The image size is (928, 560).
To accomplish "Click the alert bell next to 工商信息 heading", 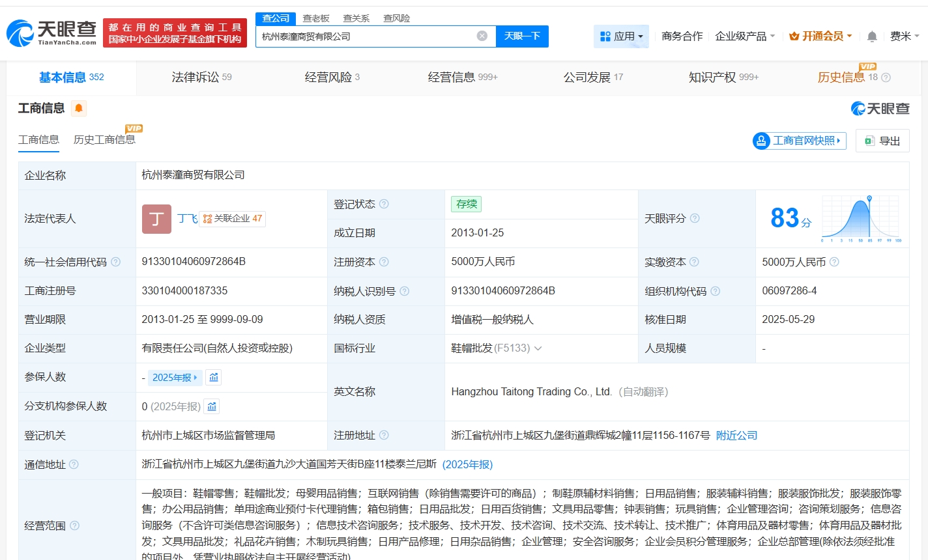I will (x=79, y=108).
